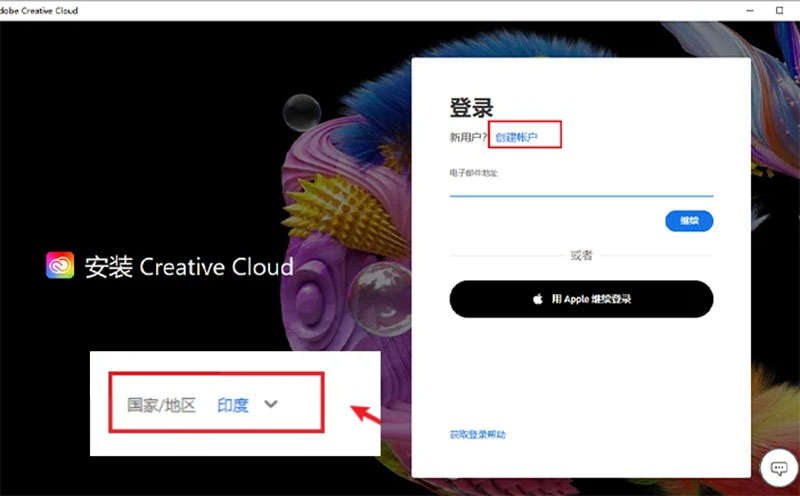Click the Apple logo in the black button
800x496 pixels.
pyautogui.click(x=537, y=299)
